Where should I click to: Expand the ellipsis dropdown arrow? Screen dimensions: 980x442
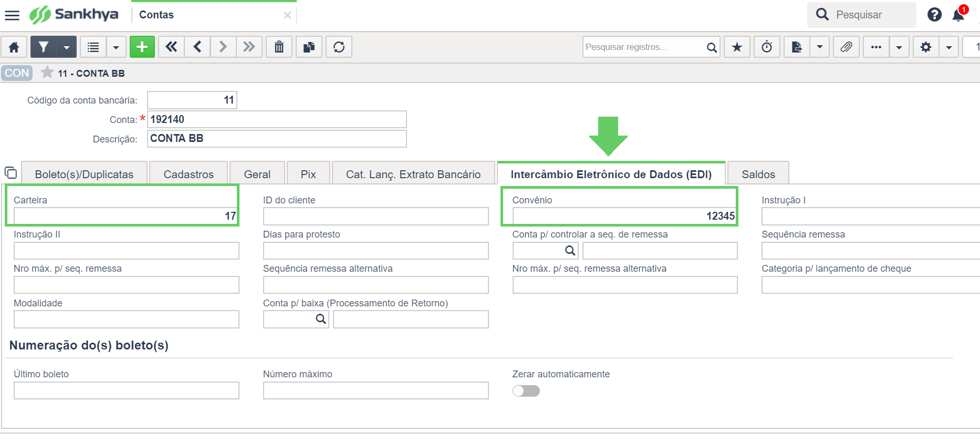click(x=899, y=47)
